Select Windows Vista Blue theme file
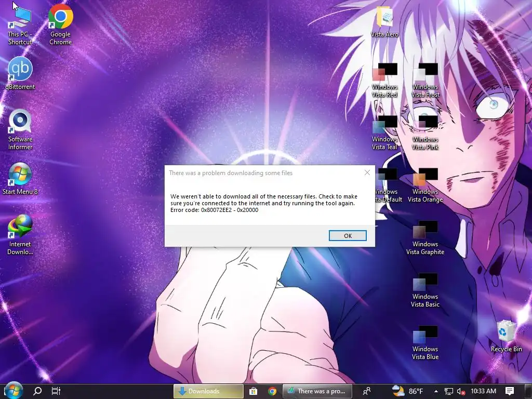Image resolution: width=532 pixels, height=399 pixels. tap(425, 343)
